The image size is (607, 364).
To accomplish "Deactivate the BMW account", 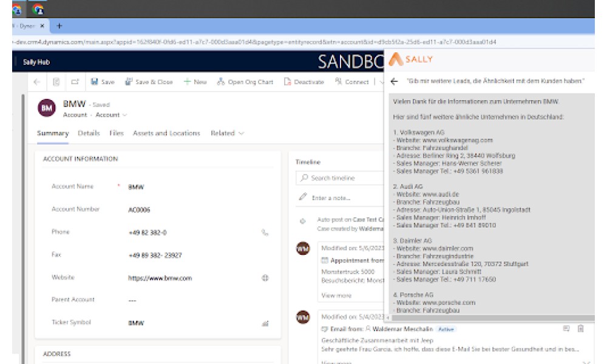I will (304, 82).
